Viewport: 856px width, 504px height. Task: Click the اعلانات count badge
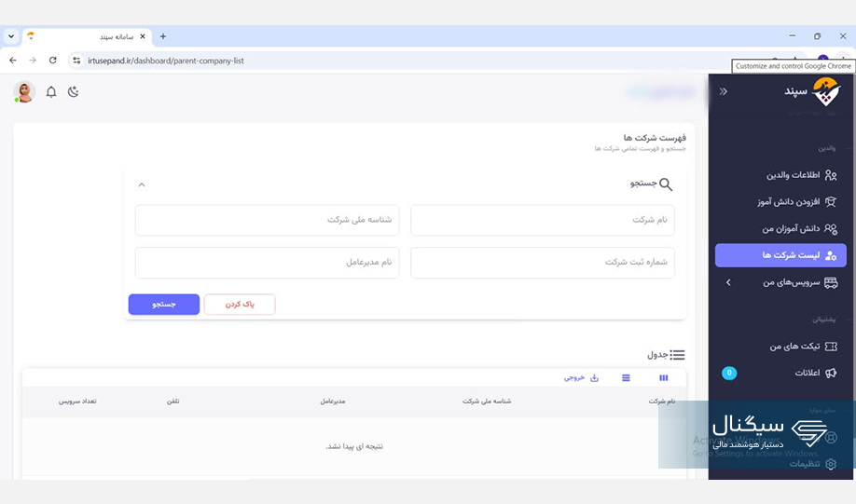(729, 373)
